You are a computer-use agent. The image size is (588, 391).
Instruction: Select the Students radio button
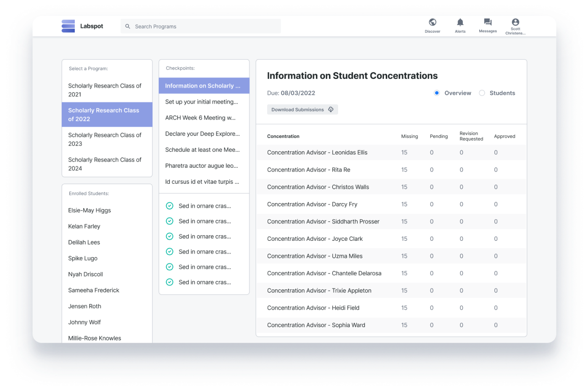(x=482, y=93)
